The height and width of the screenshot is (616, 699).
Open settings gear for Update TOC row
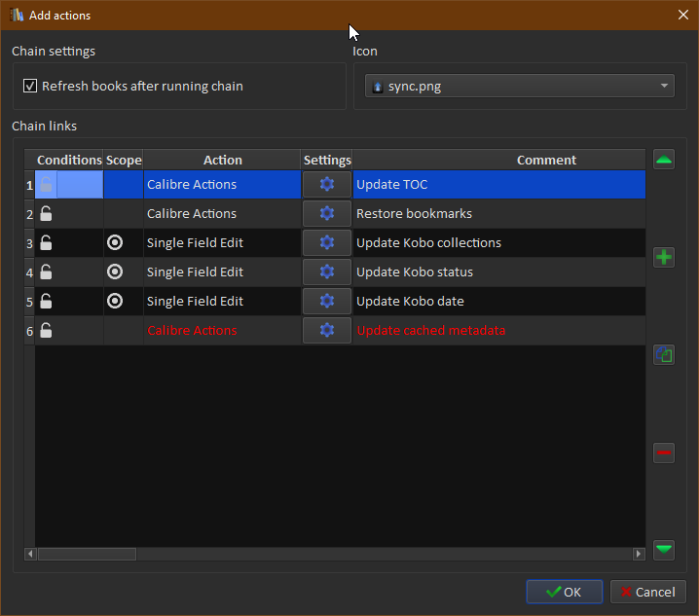pos(327,185)
